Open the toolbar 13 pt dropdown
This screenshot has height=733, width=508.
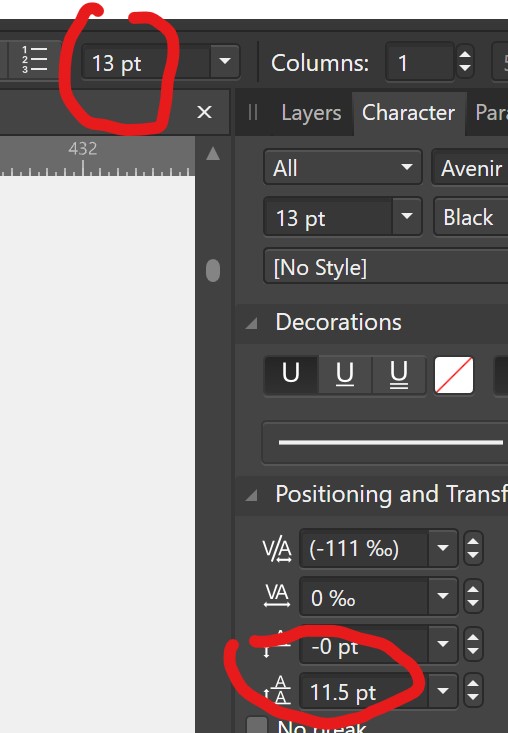pyautogui.click(x=225, y=61)
